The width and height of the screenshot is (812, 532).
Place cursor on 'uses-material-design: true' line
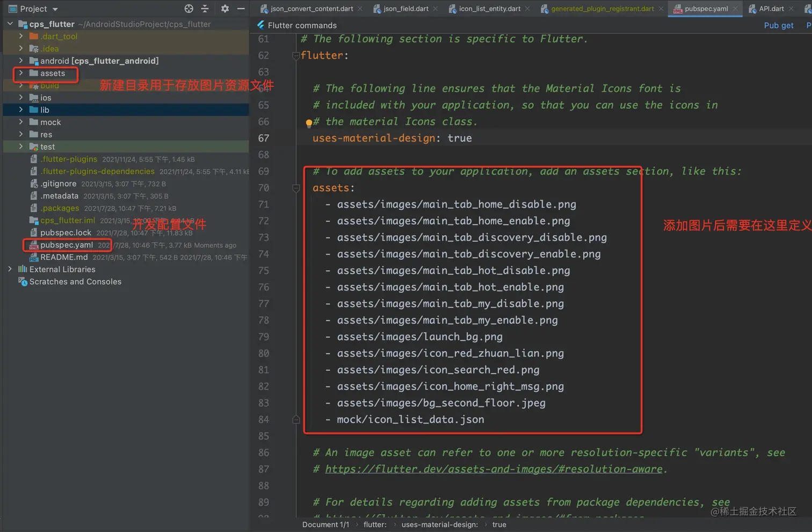coord(392,139)
